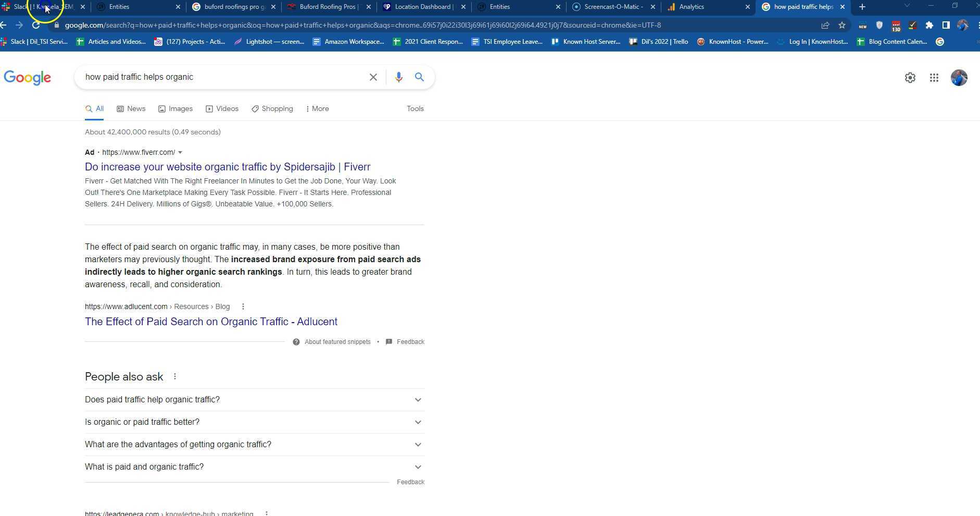
Task: Click in the Google search input field
Action: point(219,77)
